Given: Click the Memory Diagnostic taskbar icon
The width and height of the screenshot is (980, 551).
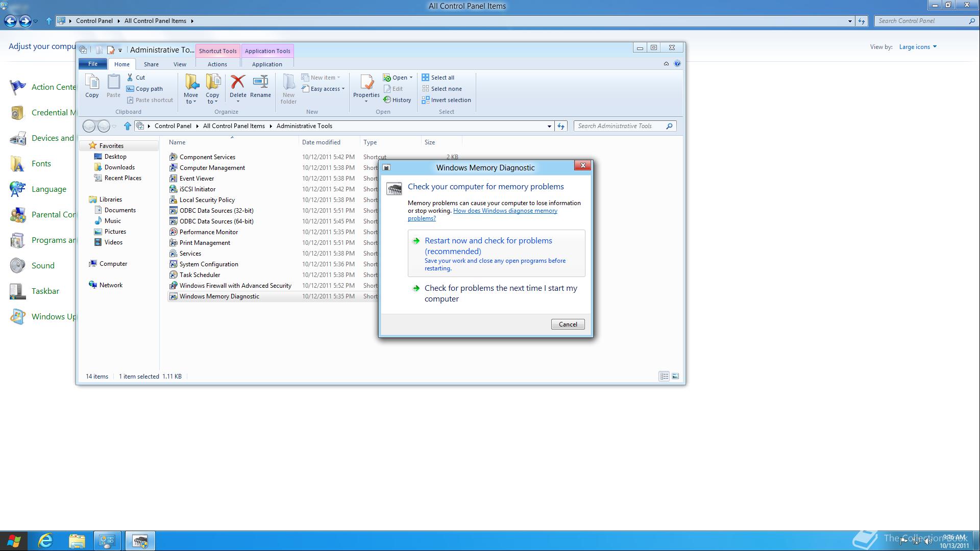Looking at the screenshot, I should [140, 541].
